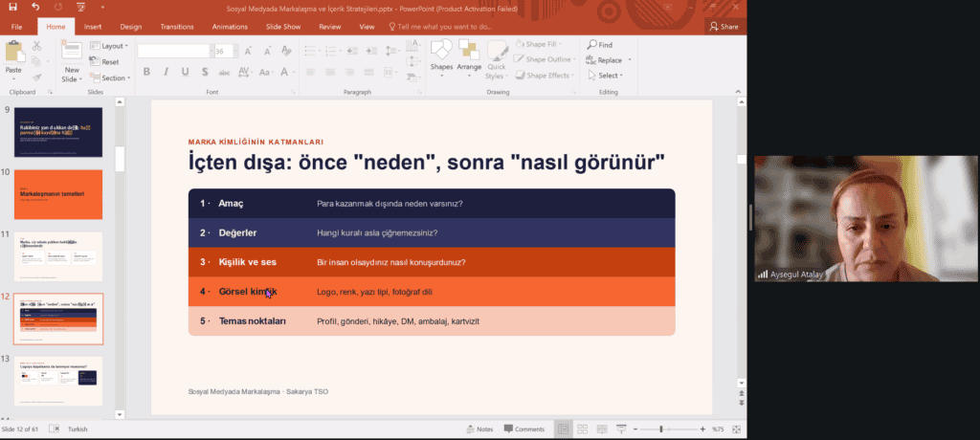Select slide 9 thumbnail
980x440 pixels.
click(58, 132)
